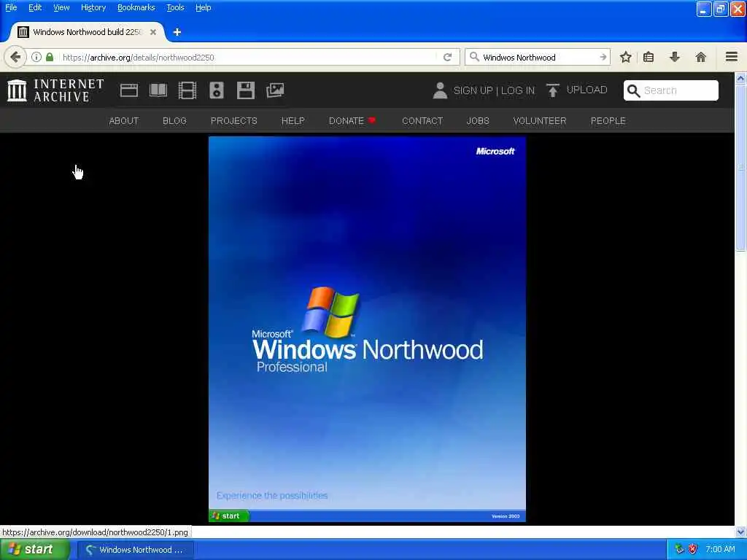Click the Windows Northwood box art image
The height and width of the screenshot is (560, 747).
(x=368, y=329)
